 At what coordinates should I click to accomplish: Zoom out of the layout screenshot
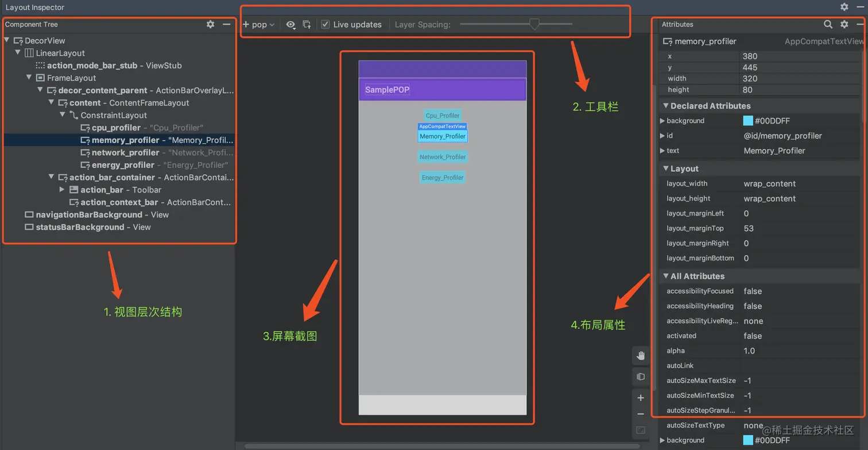641,413
